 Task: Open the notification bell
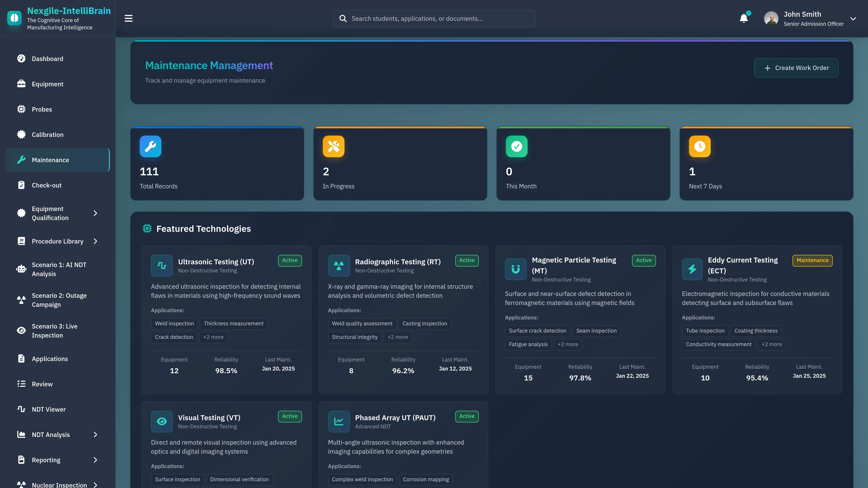pyautogui.click(x=744, y=18)
